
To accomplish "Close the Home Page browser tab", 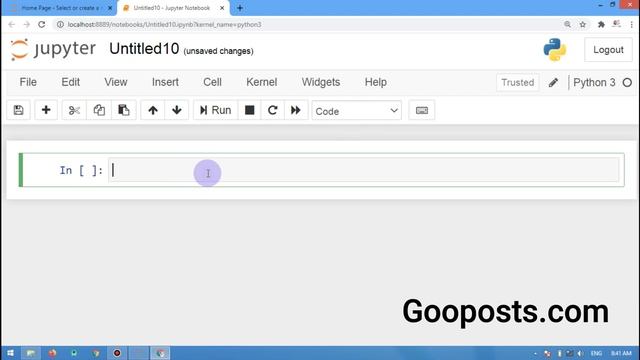I will click(110, 8).
